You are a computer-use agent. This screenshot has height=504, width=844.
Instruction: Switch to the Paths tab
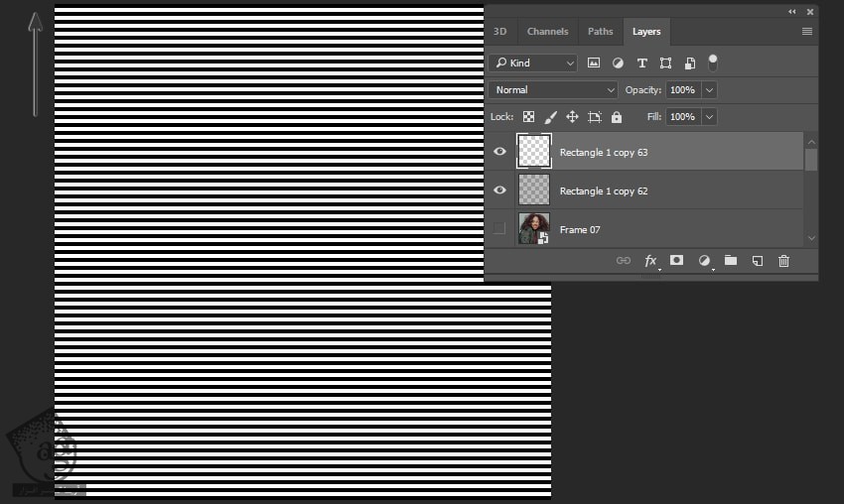click(x=601, y=32)
